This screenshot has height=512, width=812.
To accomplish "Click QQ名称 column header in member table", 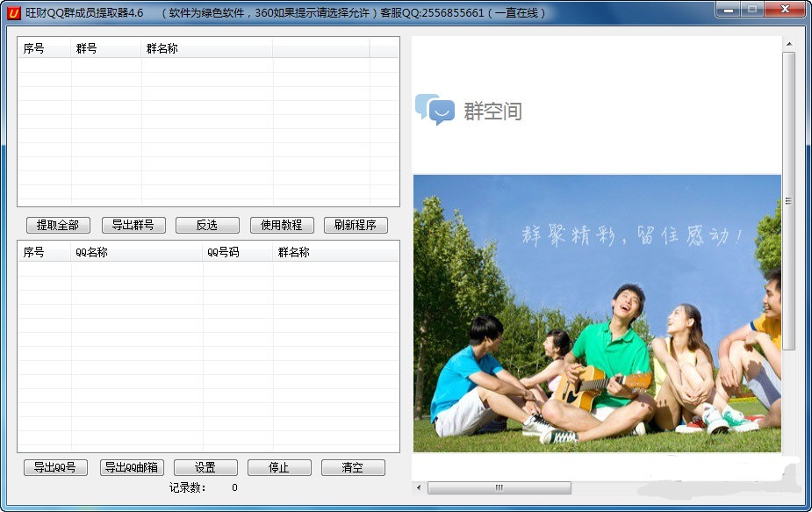I will (137, 252).
